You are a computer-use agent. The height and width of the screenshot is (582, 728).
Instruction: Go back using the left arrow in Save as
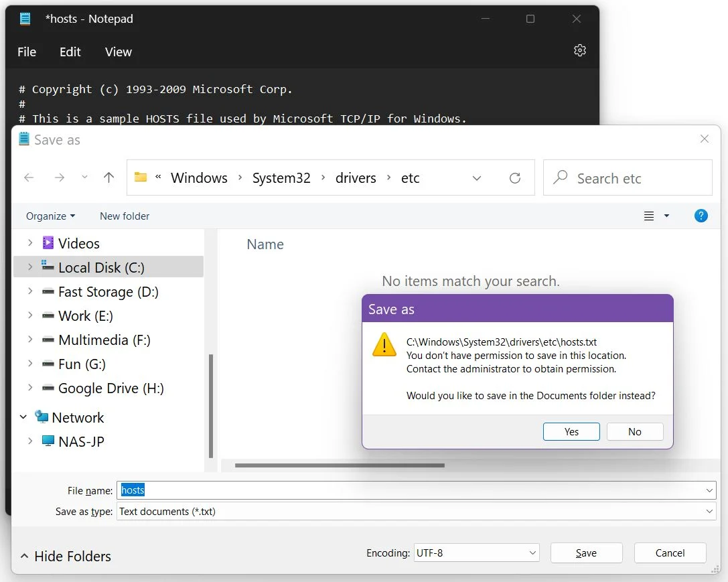29,177
